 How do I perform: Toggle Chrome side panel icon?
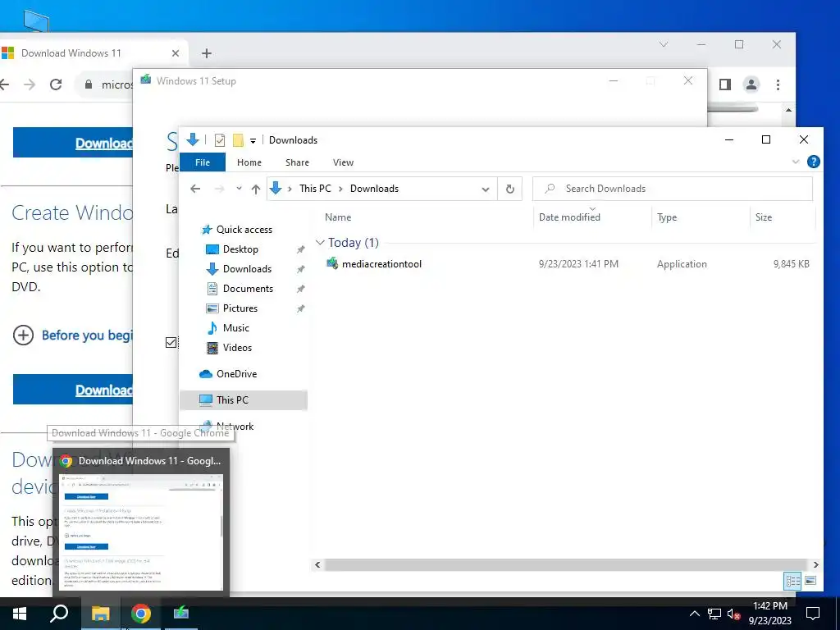pyautogui.click(x=725, y=84)
